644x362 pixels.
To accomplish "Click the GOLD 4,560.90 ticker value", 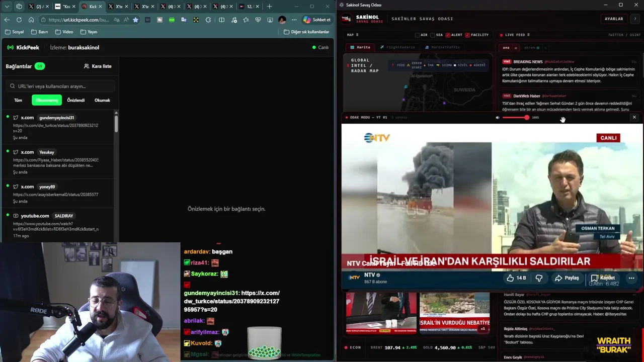I will click(446, 347).
